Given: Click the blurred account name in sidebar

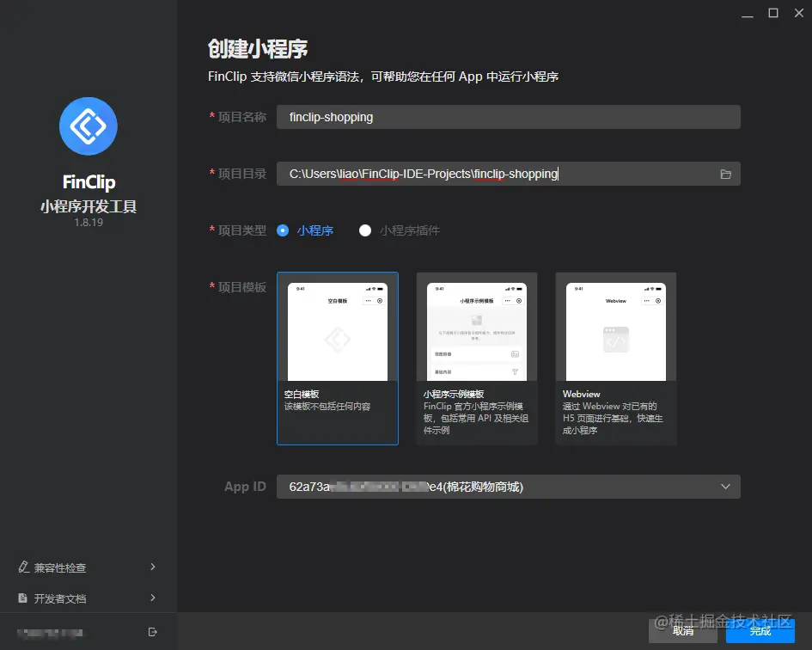Looking at the screenshot, I should coord(50,633).
